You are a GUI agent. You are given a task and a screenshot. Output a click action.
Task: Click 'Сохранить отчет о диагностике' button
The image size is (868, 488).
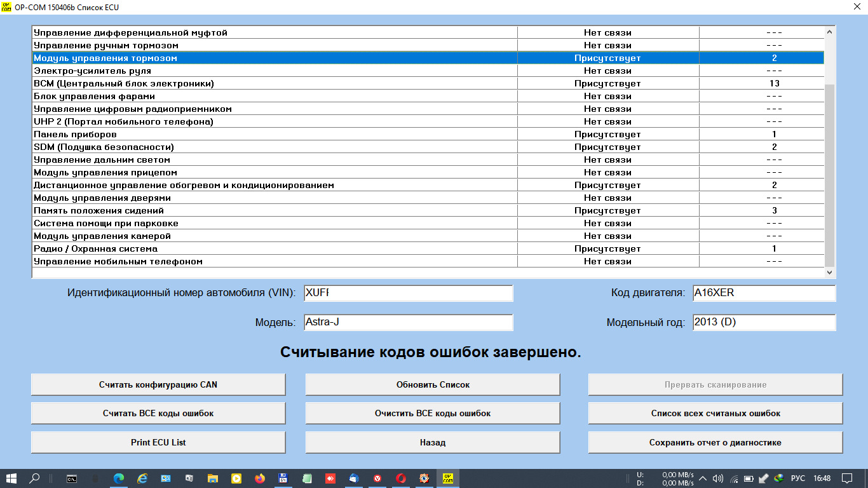click(x=715, y=443)
